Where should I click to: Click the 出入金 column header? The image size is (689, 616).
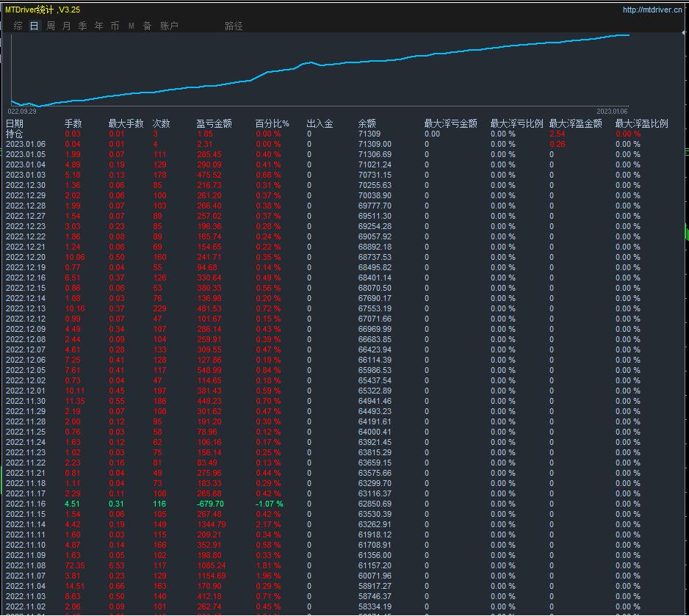click(x=320, y=124)
